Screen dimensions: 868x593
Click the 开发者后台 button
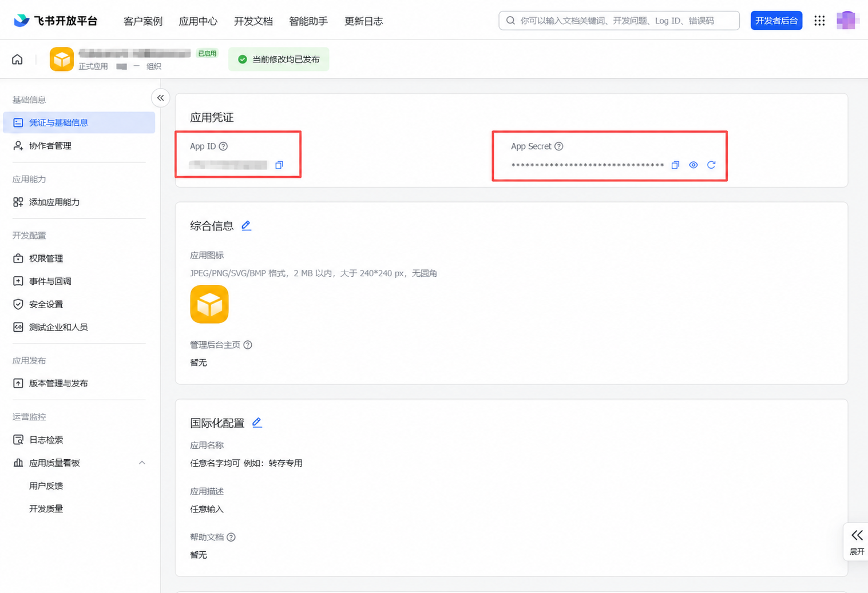(776, 21)
